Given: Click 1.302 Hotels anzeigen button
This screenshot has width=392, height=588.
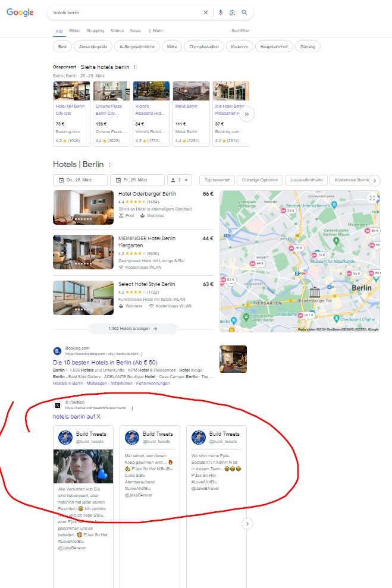Looking at the screenshot, I should [x=133, y=329].
